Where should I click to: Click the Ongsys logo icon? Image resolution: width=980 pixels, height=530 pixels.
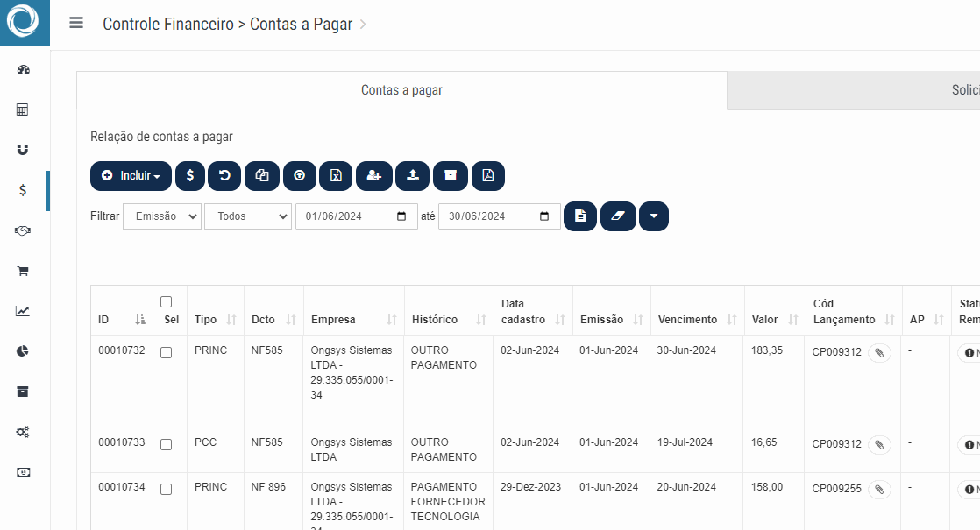pos(23,21)
